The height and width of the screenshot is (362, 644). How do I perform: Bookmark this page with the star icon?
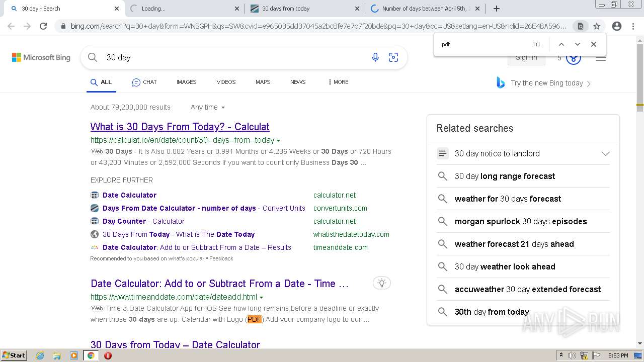(x=597, y=26)
